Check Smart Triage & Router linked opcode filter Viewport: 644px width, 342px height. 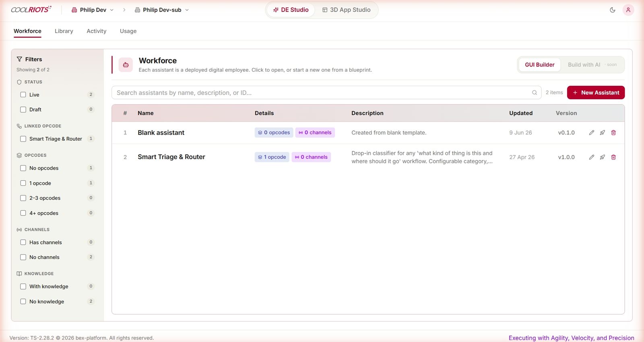pyautogui.click(x=23, y=139)
